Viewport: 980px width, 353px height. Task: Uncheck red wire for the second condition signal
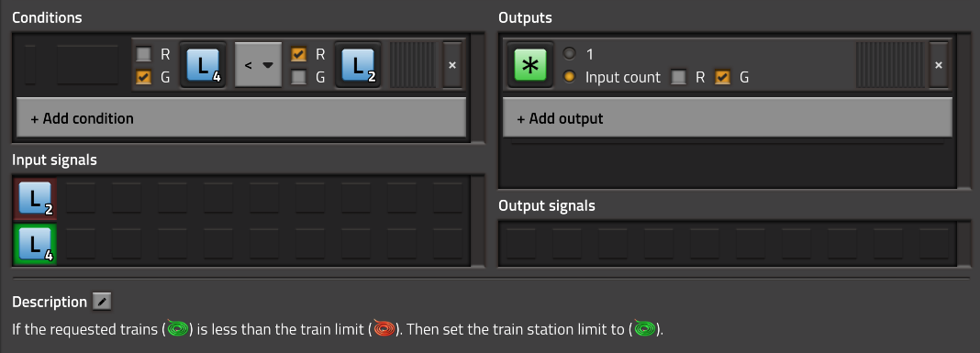(299, 54)
